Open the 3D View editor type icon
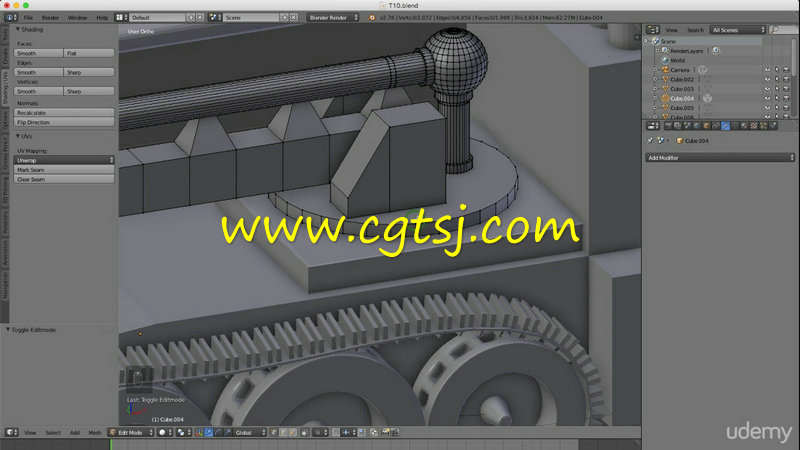Viewport: 800px width, 450px height. 11,433
